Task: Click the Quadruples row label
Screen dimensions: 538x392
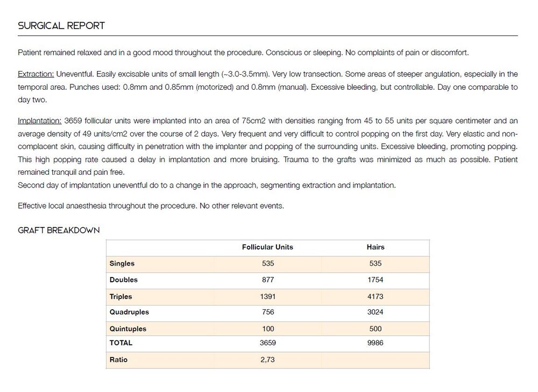Action: 129,312
